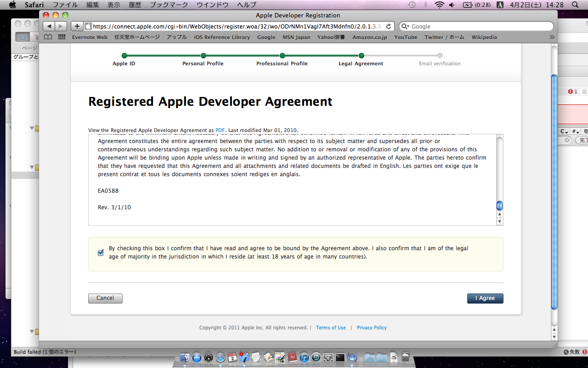Click the agreement text box scrollbar thumb
This screenshot has height=368, width=588.
point(500,206)
